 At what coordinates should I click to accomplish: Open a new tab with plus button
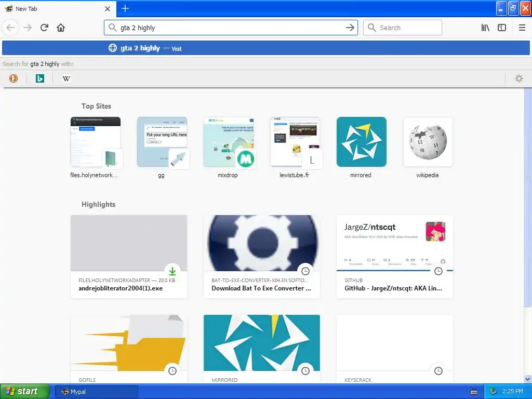[x=125, y=8]
